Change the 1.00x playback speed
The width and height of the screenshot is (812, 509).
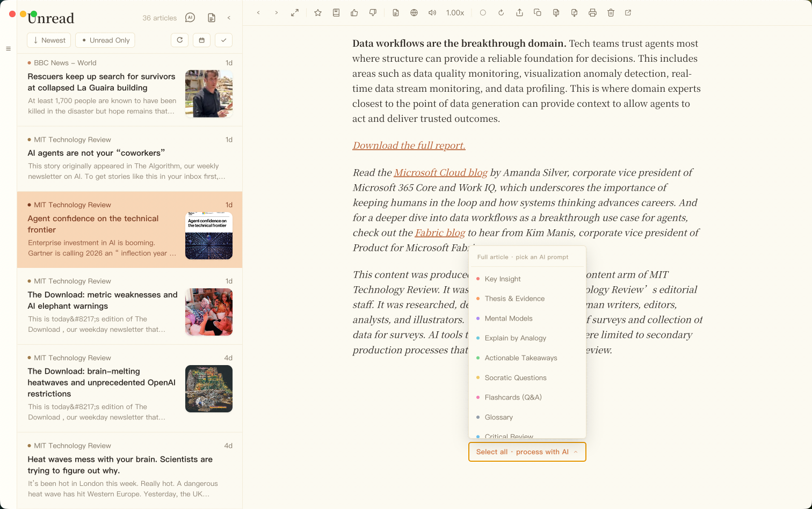[455, 12]
